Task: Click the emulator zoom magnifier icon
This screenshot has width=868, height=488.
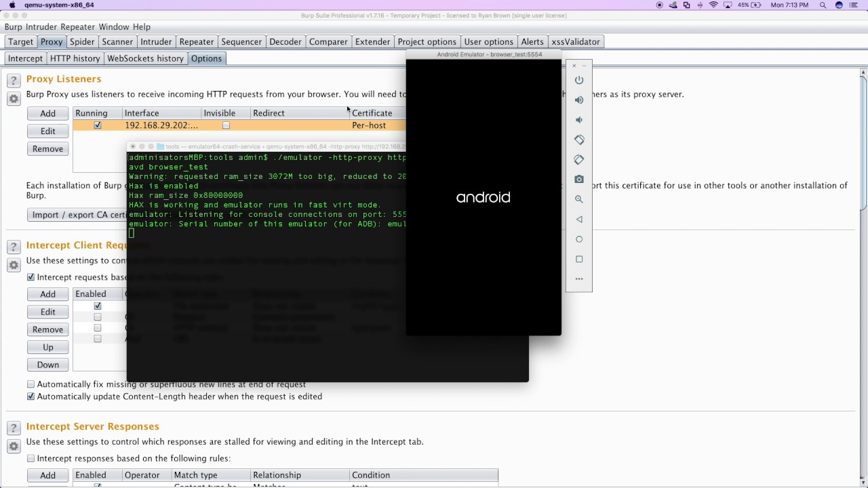Action: tap(579, 199)
